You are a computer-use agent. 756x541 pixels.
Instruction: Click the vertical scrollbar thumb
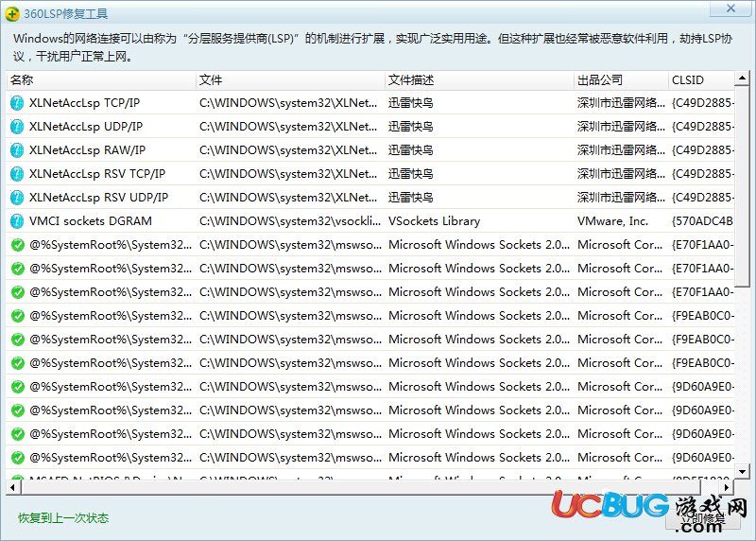743,185
